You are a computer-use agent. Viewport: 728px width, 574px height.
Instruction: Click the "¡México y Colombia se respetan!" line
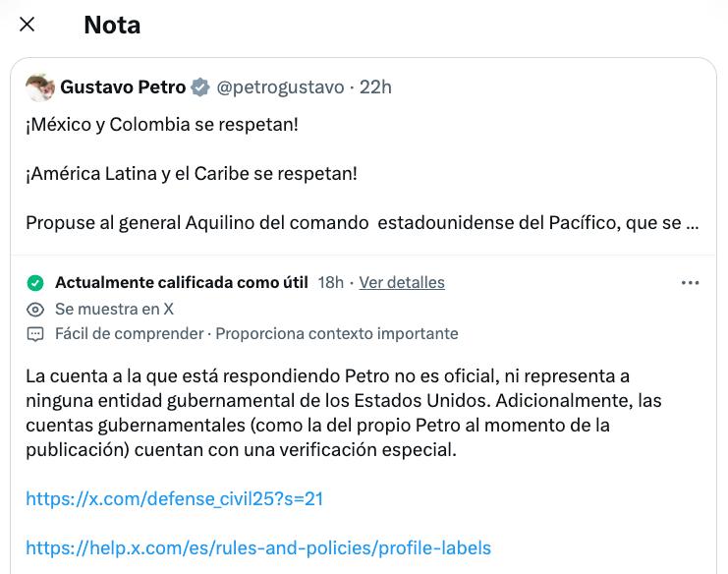coord(162,126)
